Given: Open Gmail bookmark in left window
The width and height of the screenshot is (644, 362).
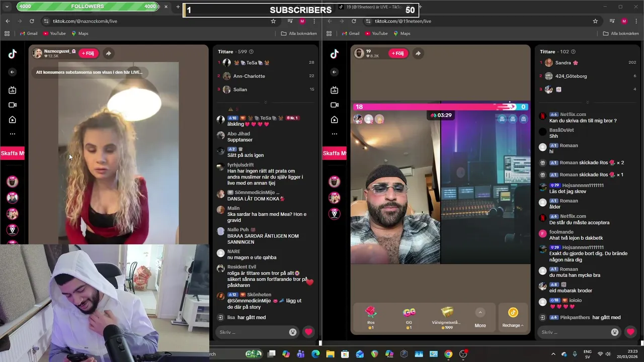Looking at the screenshot, I should click(x=29, y=34).
